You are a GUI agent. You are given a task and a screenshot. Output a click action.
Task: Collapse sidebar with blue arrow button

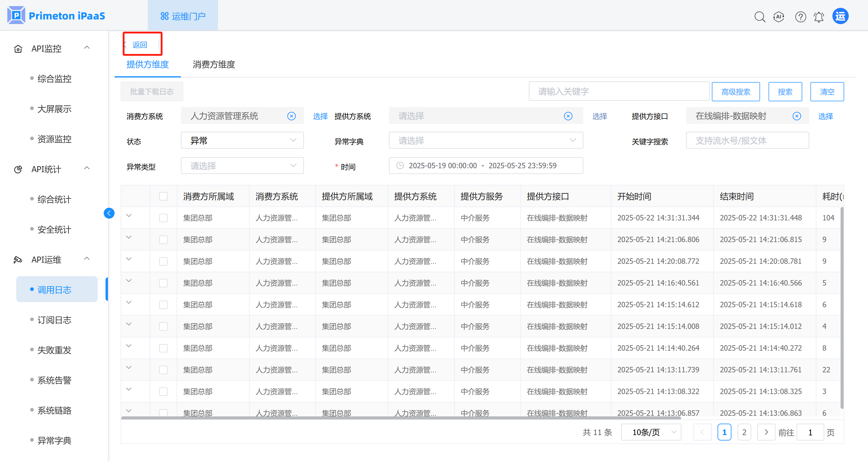tap(109, 213)
